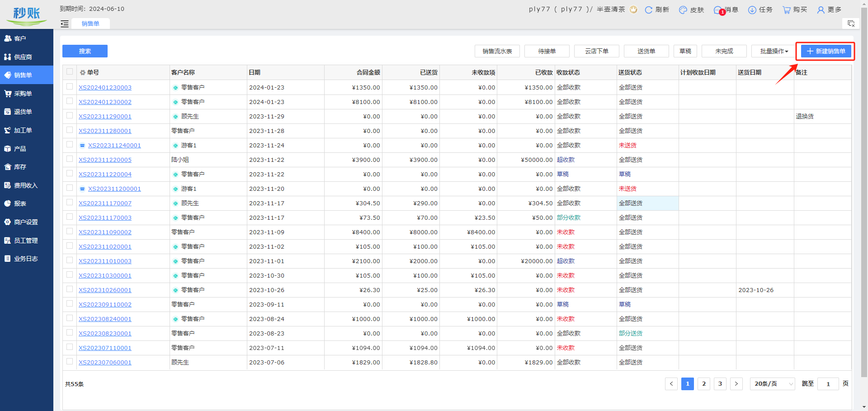868x411 pixels.
Task: Open 客户 in the sidebar
Action: (27, 38)
